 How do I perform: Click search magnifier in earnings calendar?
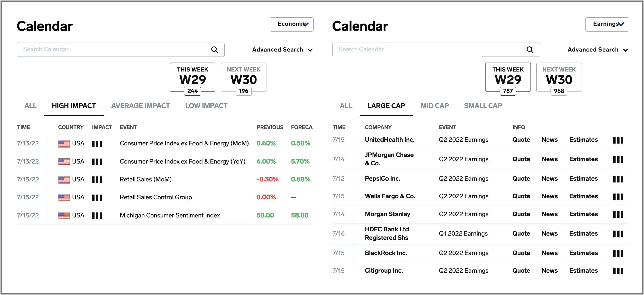530,50
